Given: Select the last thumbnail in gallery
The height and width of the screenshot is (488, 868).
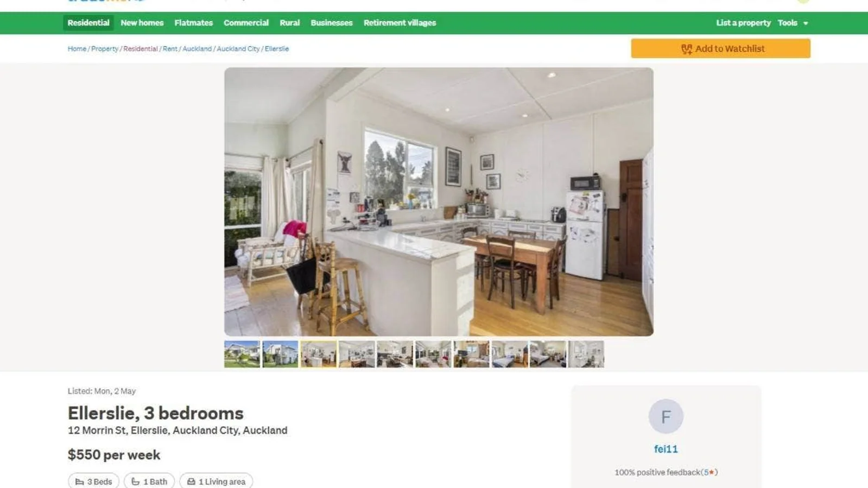Looking at the screenshot, I should tap(586, 354).
